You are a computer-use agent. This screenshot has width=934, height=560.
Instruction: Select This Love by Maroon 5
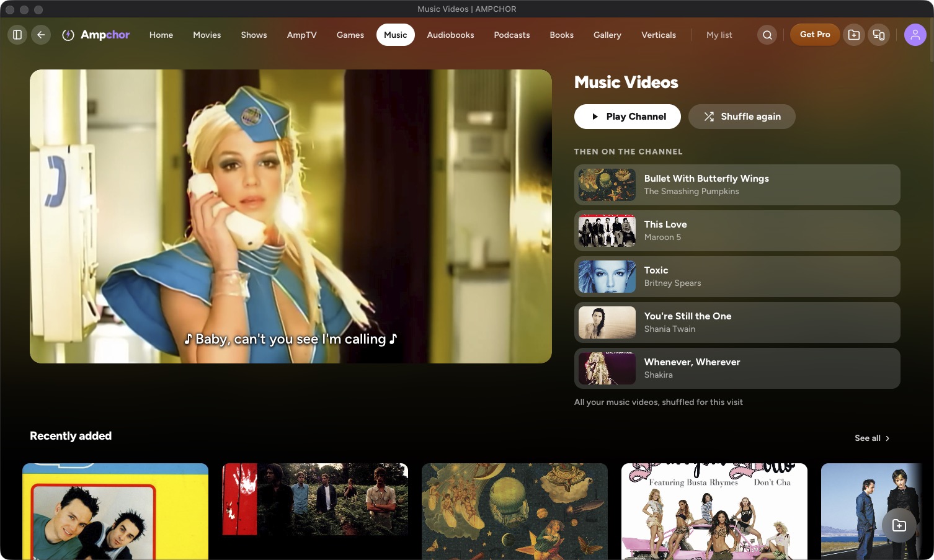tap(737, 231)
